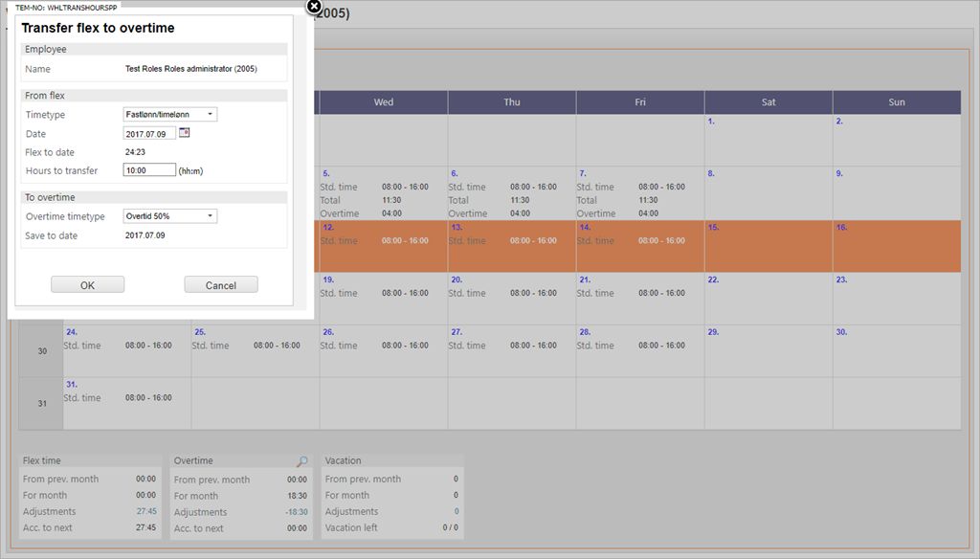Open day 12 in the calendar
The height and width of the screenshot is (559, 980).
coord(328,228)
